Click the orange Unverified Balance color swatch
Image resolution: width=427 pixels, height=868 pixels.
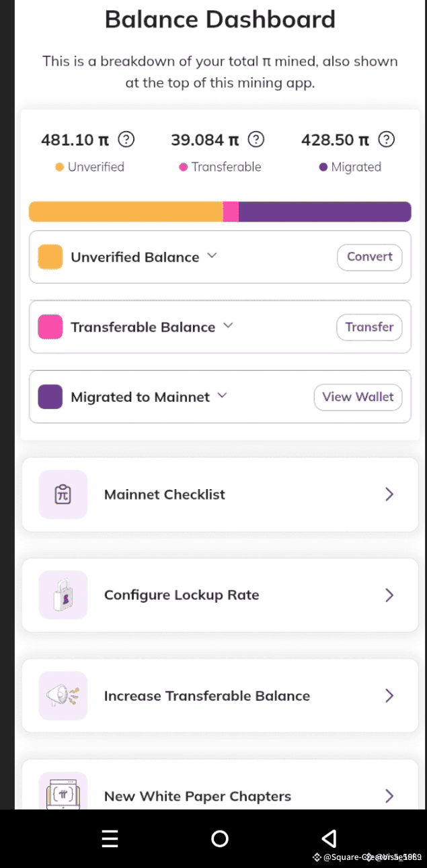click(50, 257)
